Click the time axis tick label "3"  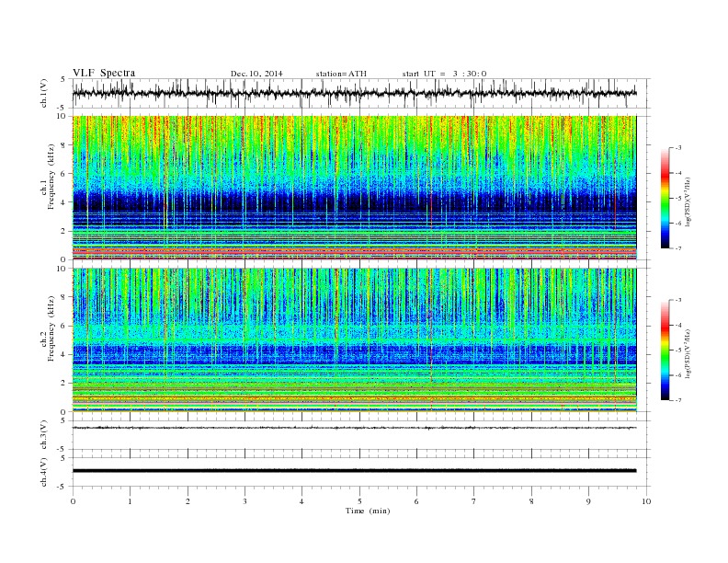point(245,501)
